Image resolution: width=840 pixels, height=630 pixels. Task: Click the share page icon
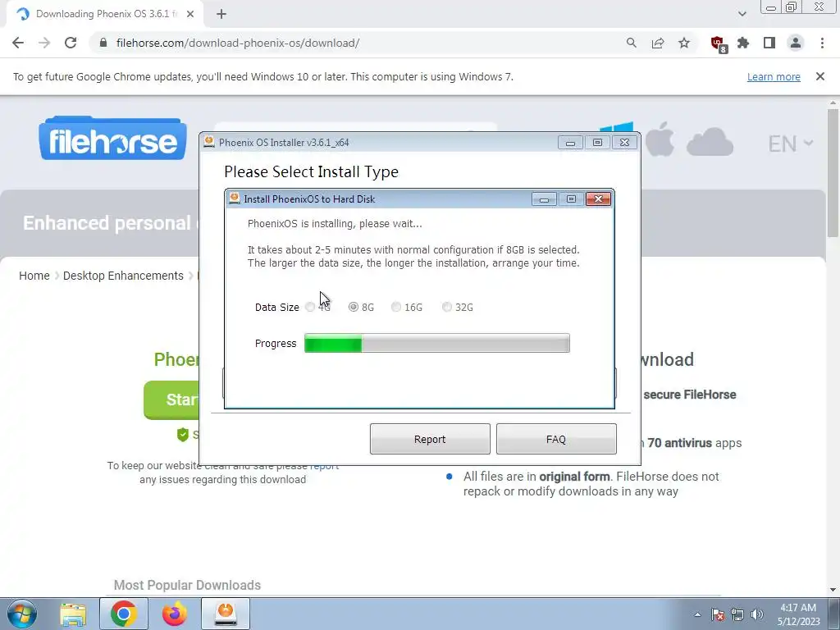(658, 43)
